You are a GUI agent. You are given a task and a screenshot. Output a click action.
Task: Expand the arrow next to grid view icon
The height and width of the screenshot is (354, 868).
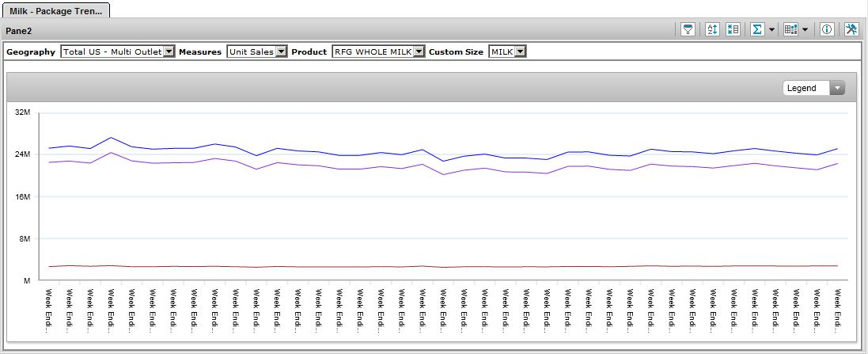click(805, 29)
